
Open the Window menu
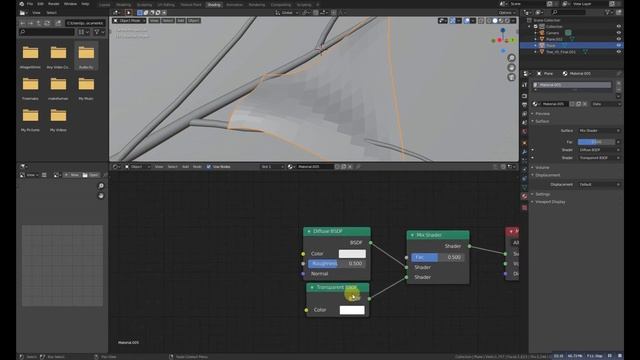point(70,4)
